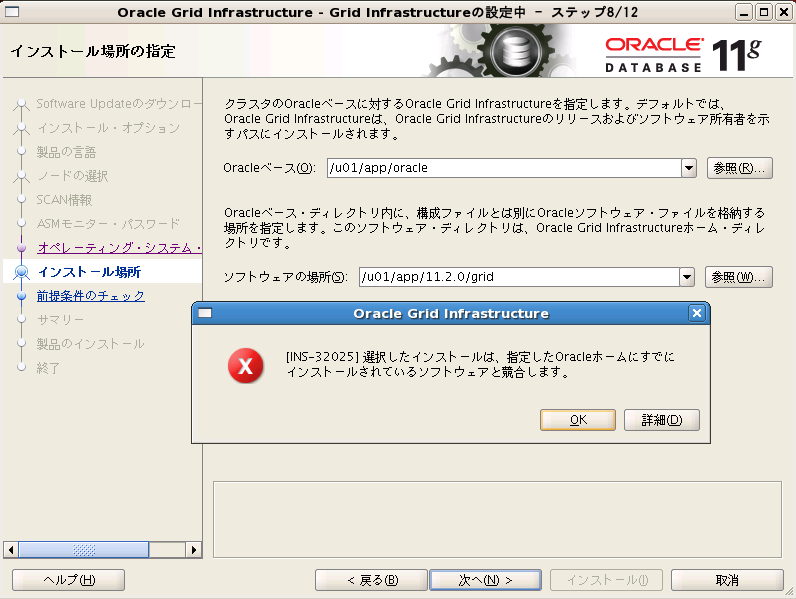Viewport: 796px width, 599px height.
Task: Open the オペレーティング・システム step link
Action: (x=119, y=248)
